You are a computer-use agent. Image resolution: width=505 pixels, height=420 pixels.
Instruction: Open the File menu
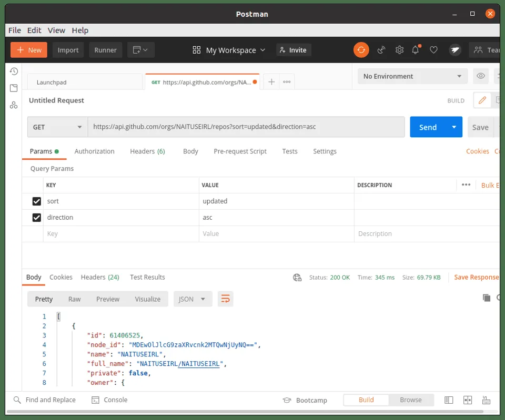pyautogui.click(x=15, y=30)
